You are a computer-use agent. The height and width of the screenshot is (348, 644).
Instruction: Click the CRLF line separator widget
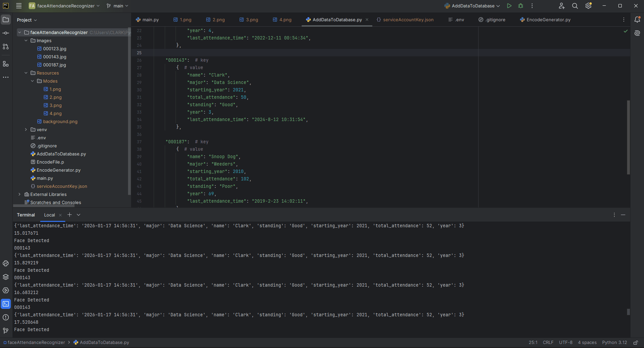click(x=548, y=342)
